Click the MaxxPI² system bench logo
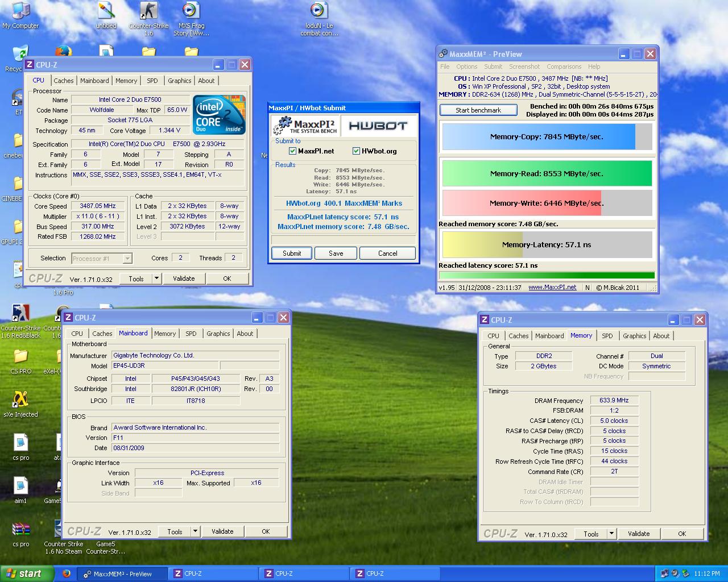Viewport: 728px width, 582px height. pos(305,126)
